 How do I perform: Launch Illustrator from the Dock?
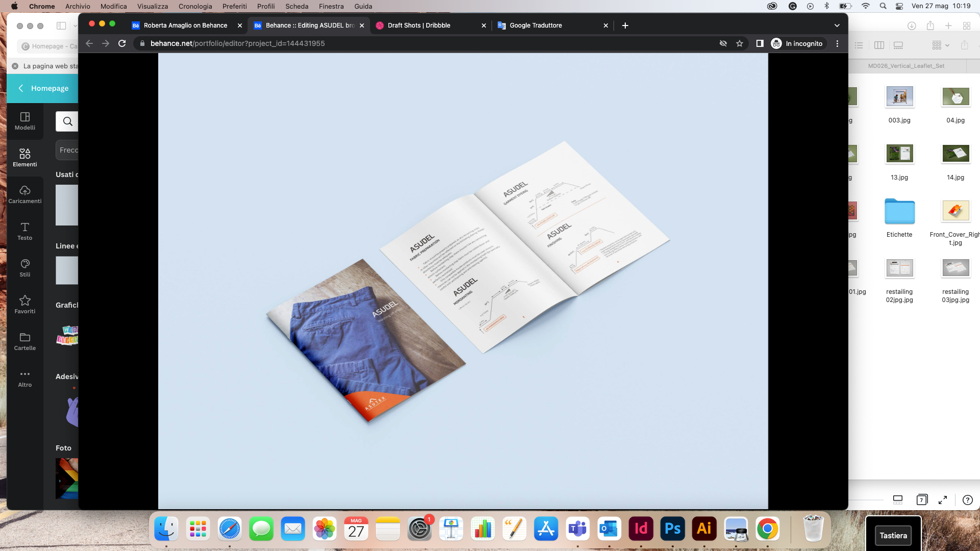704,529
